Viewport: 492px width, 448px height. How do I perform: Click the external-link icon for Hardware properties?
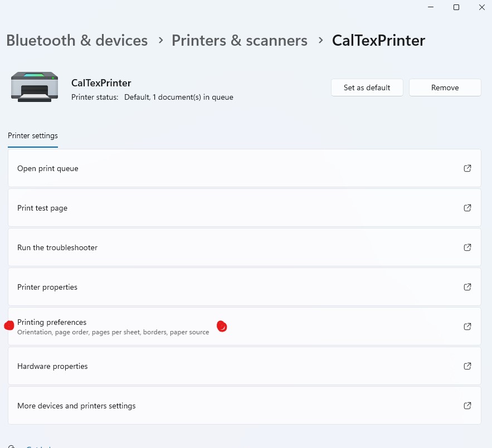click(x=467, y=366)
